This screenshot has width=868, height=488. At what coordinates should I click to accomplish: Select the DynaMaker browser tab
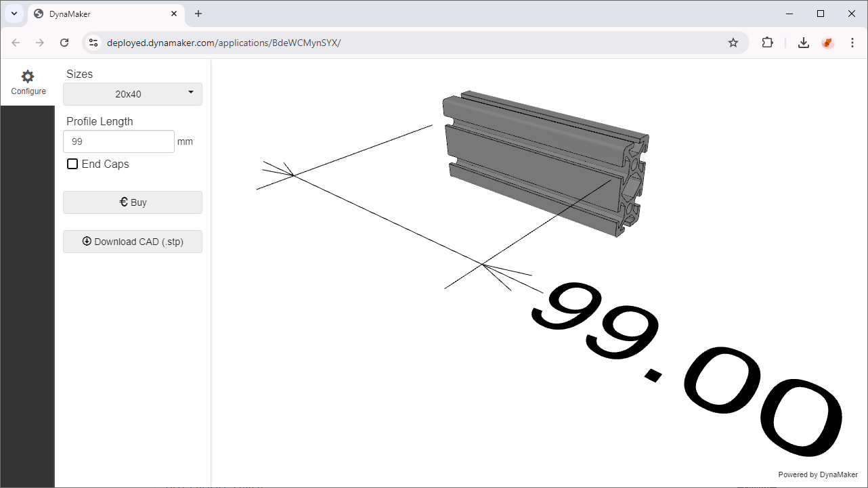click(x=102, y=14)
